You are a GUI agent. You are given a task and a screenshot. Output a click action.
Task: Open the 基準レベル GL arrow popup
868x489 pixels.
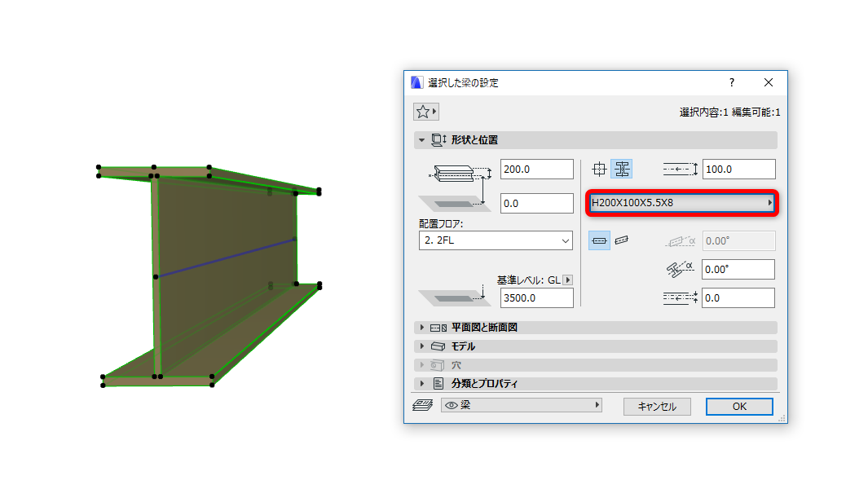tap(567, 280)
